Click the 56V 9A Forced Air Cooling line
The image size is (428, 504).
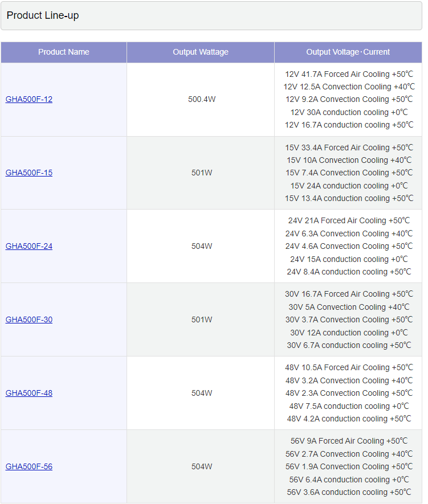[349, 441]
